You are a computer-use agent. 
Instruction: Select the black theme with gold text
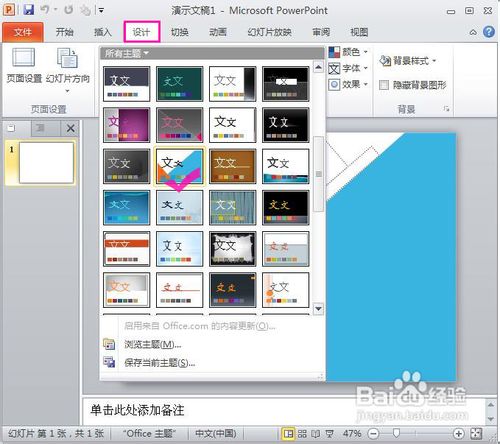tap(286, 207)
